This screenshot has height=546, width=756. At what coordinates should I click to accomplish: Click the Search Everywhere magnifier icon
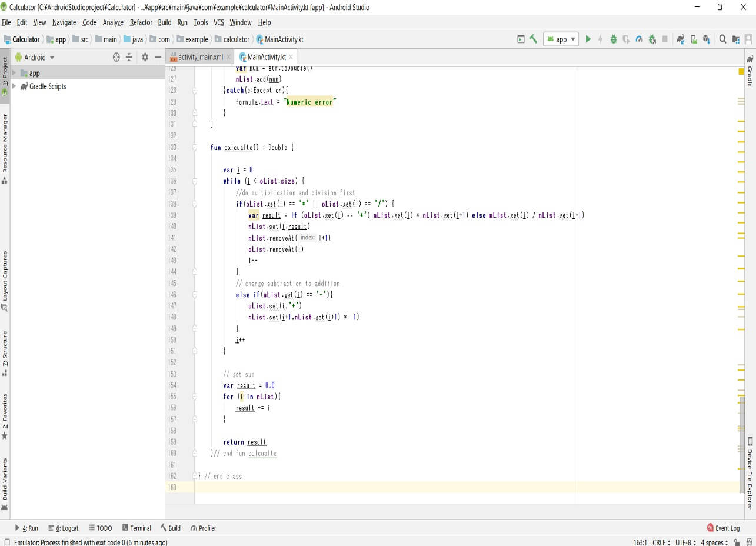pos(723,39)
